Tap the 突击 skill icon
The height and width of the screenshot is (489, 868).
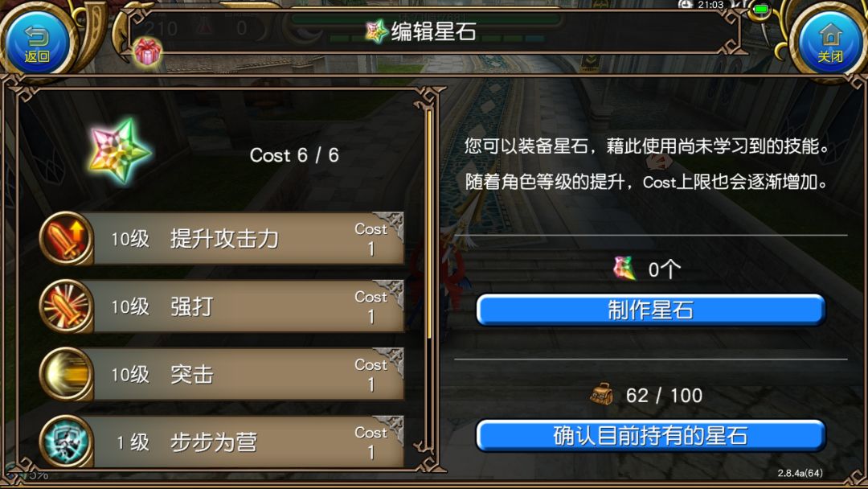[x=66, y=374]
